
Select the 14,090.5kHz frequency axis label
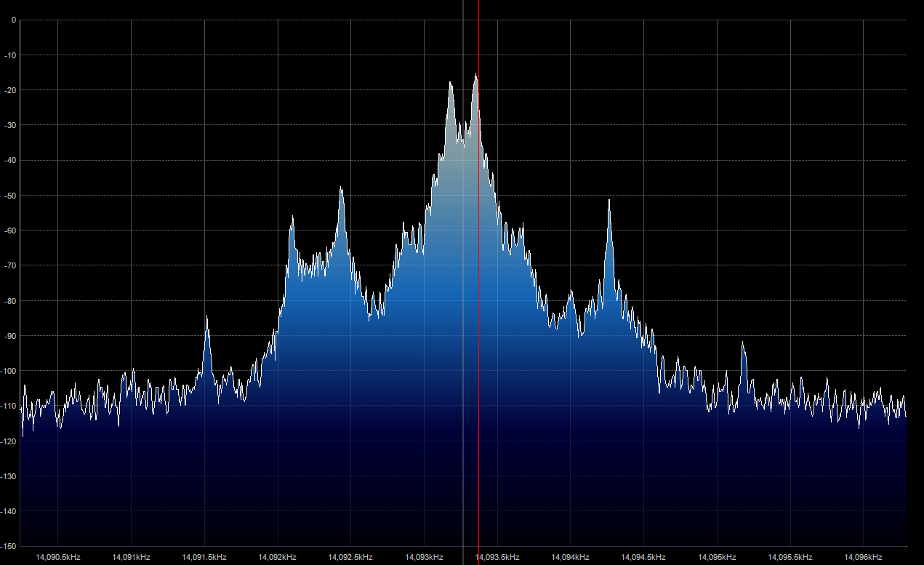pyautogui.click(x=57, y=557)
